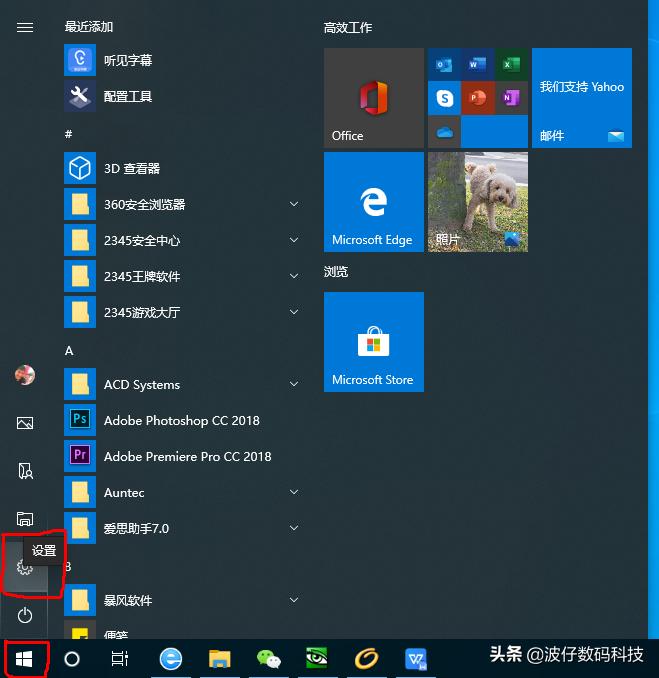
Task: Click the 最近添加 section header
Action: (x=89, y=27)
